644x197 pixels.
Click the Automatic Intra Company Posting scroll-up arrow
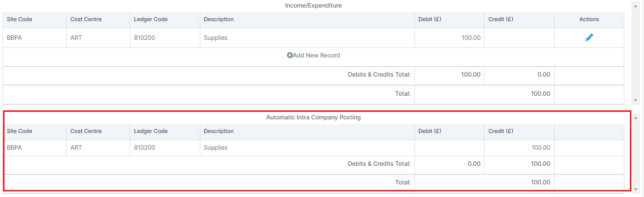[x=635, y=117]
